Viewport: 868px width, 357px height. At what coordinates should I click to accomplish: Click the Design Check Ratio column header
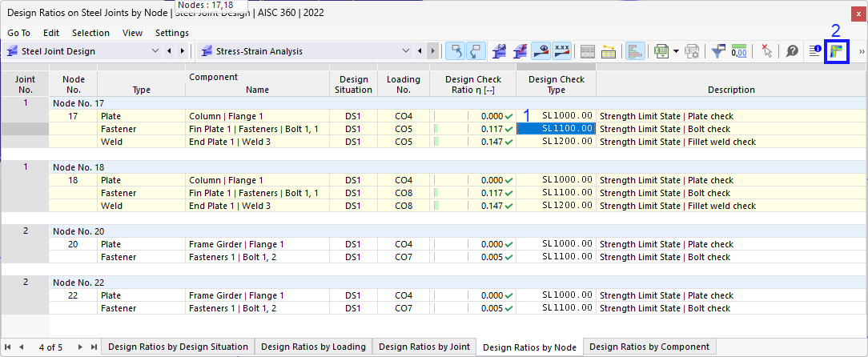coord(472,84)
